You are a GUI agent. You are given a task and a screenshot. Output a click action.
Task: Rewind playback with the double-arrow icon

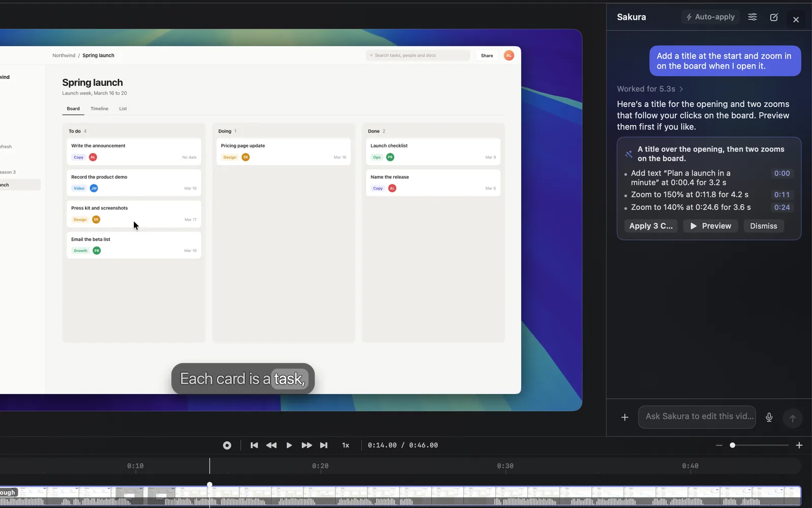pos(272,446)
